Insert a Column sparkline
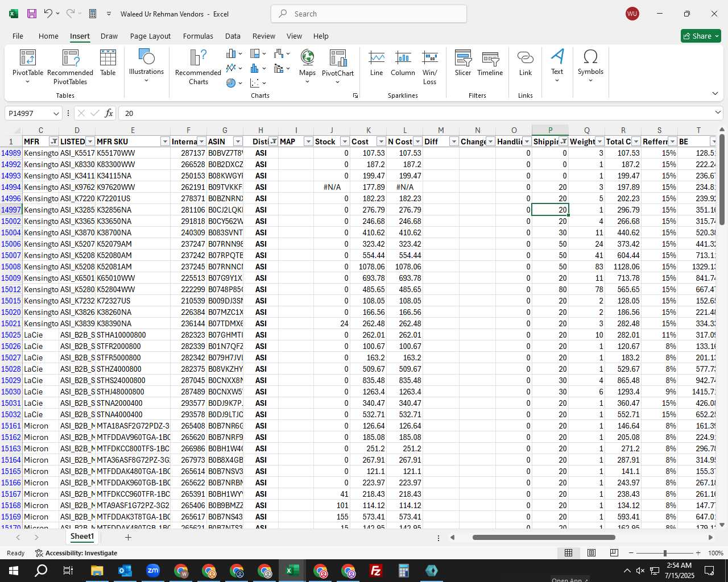728x582 pixels. point(403,63)
